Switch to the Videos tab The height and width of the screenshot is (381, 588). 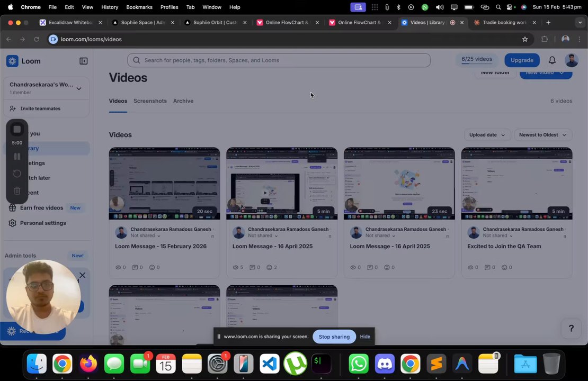point(118,101)
